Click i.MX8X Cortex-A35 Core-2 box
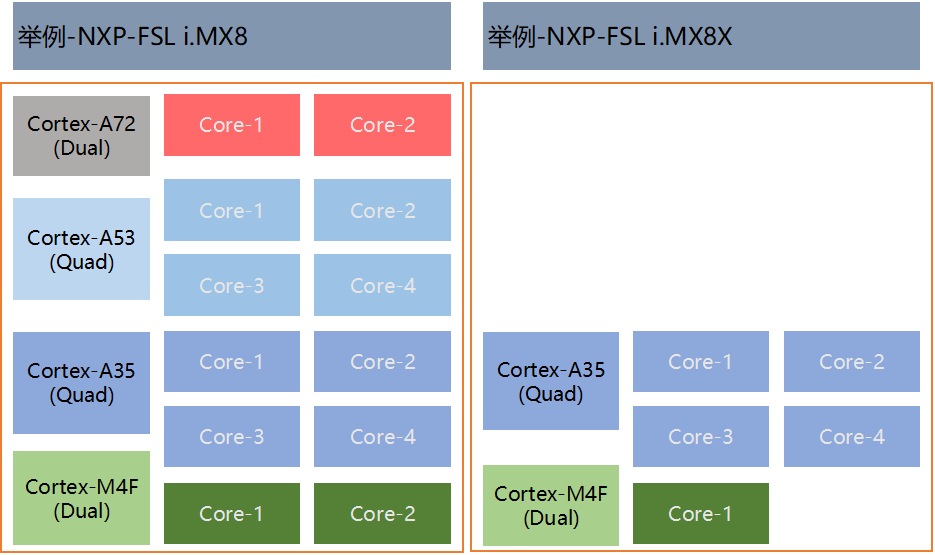935x555 pixels. [852, 362]
